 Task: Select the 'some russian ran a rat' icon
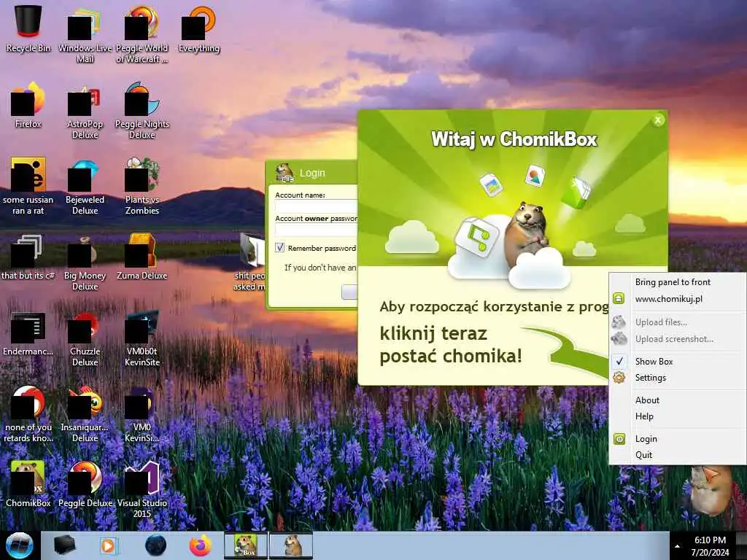pos(28,186)
